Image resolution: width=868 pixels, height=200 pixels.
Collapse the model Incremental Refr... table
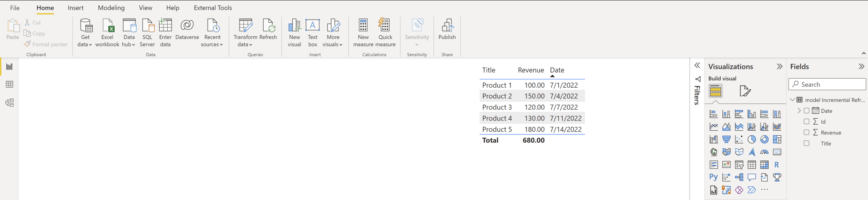coord(792,100)
